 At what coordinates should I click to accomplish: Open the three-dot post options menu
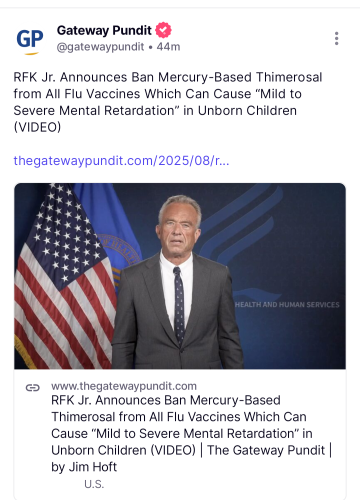[x=337, y=39]
